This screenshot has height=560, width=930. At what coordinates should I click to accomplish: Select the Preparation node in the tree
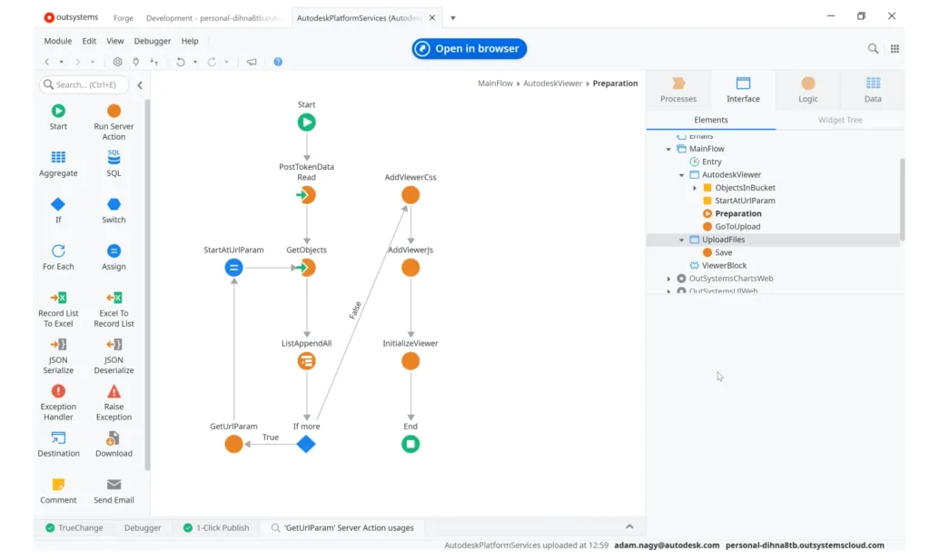[736, 212]
